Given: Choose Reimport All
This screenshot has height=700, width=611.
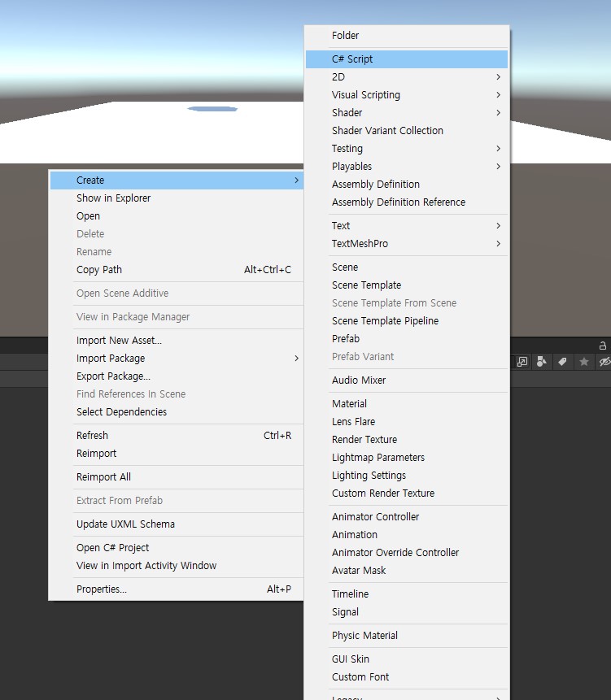Looking at the screenshot, I should (x=177, y=477).
